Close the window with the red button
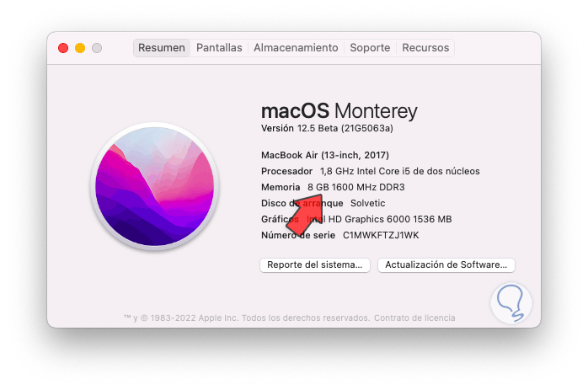 pyautogui.click(x=63, y=48)
